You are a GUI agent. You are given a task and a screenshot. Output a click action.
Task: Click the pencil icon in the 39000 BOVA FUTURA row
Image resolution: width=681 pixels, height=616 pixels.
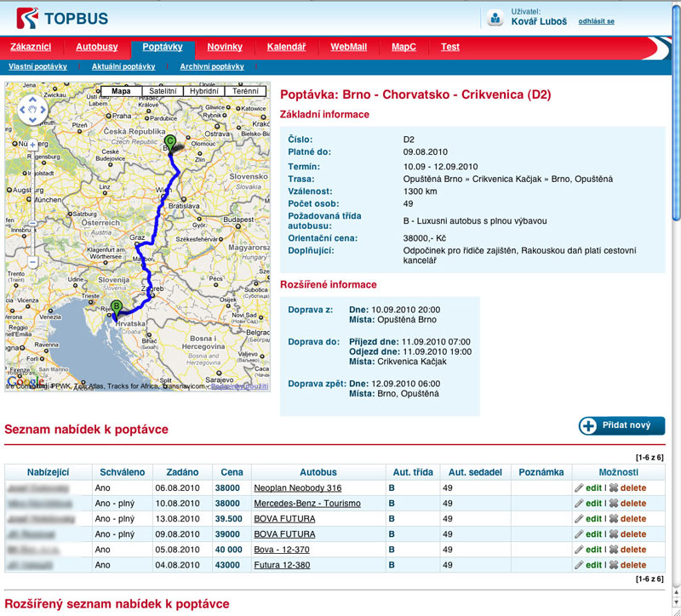[x=579, y=534]
